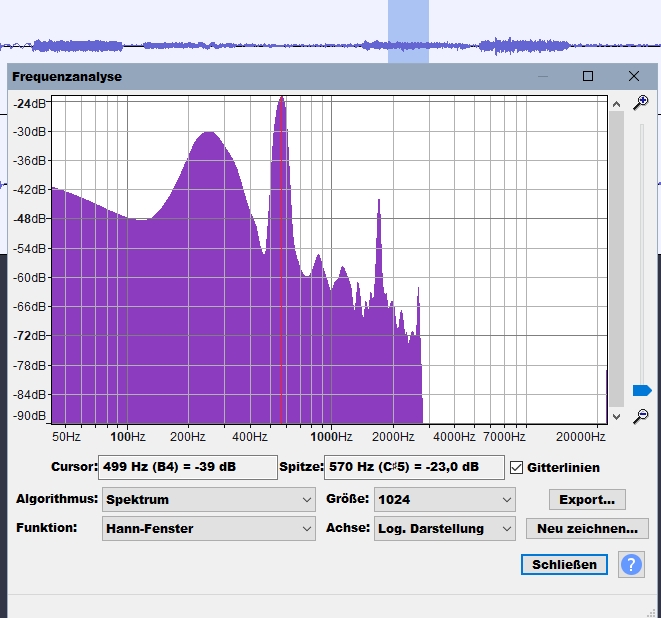Click the highlighted selection in the waveform track
Viewport: 661px width, 618px height.
tap(408, 30)
